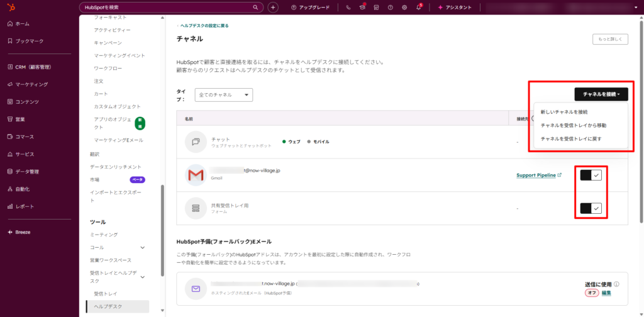Open レポート in the sidebar
The image size is (644, 317).
click(x=21, y=206)
